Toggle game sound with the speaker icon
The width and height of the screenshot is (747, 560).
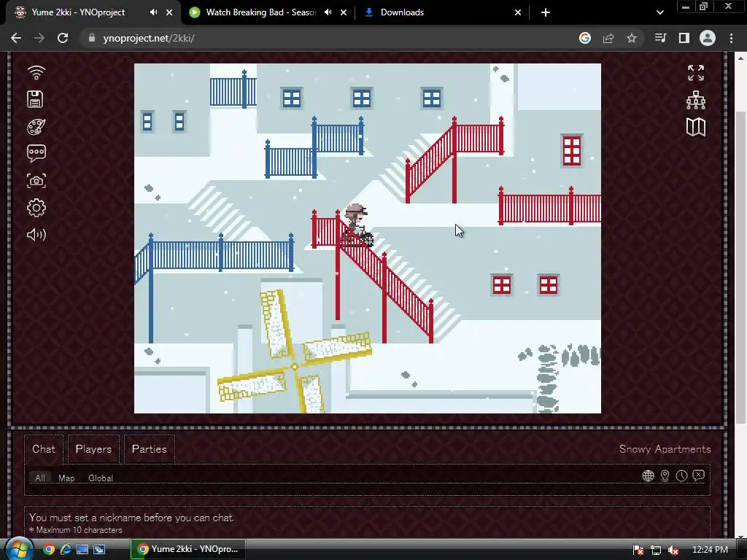(x=36, y=234)
